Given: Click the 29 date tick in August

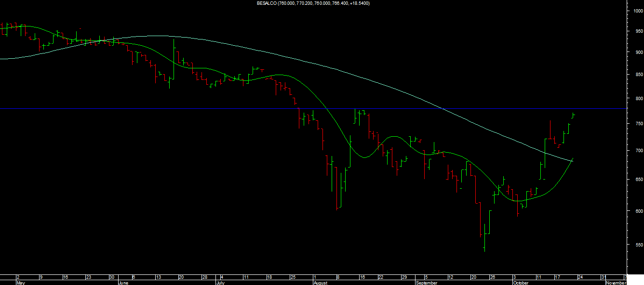Looking at the screenshot, I should coord(404,277).
